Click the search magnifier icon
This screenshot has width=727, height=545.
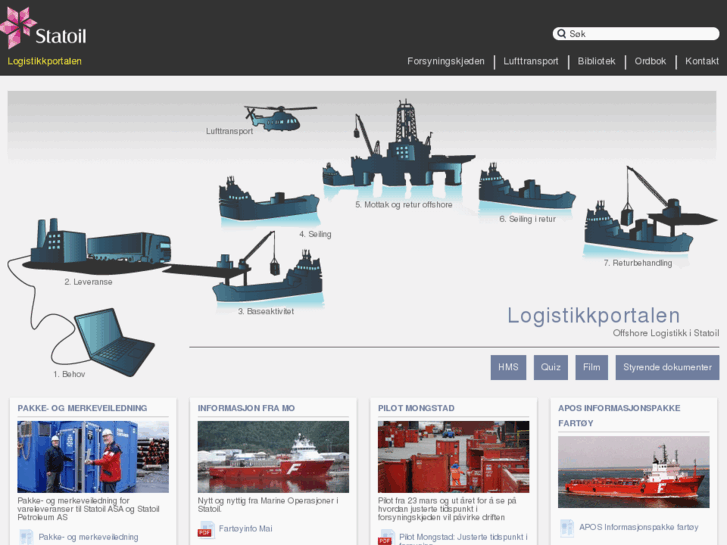coord(561,33)
